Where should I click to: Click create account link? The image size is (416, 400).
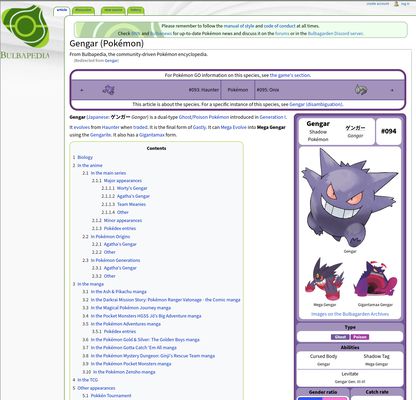[x=377, y=4]
